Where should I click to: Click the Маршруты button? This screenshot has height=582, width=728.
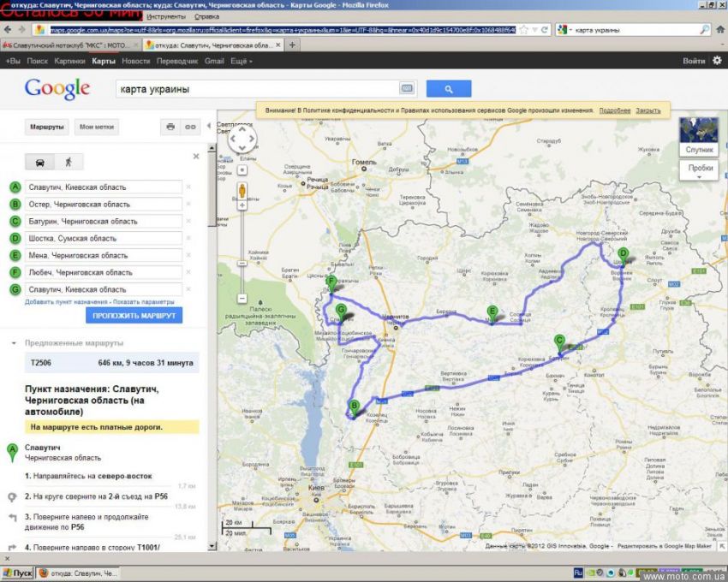(x=47, y=127)
